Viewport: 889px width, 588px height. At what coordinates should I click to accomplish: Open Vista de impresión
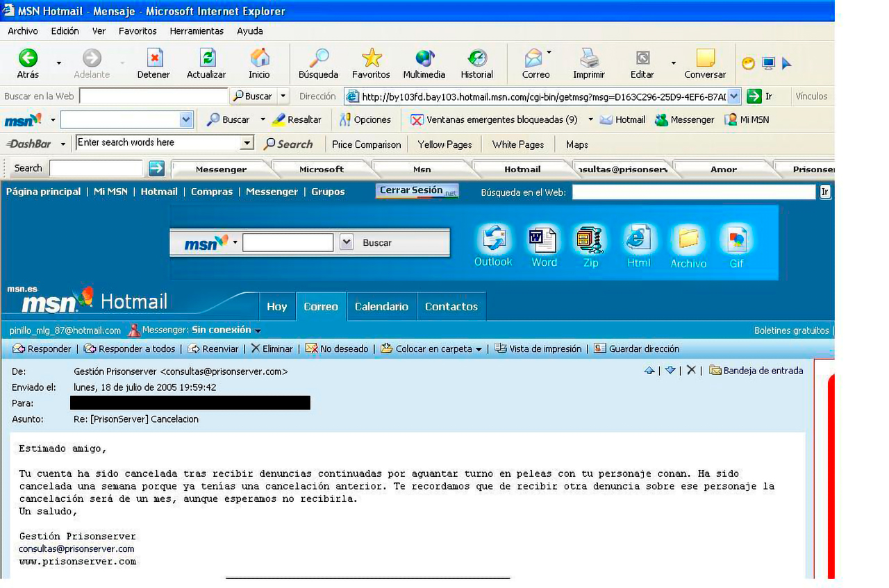(538, 349)
